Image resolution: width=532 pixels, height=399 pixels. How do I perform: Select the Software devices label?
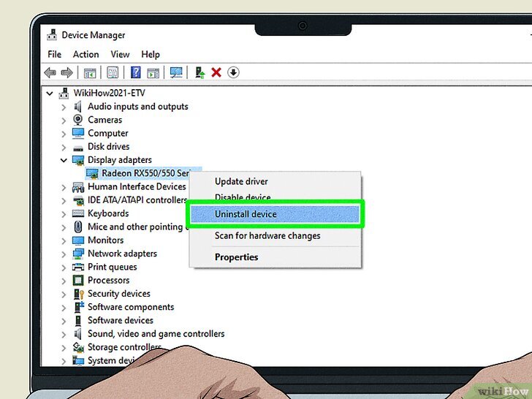(x=121, y=320)
